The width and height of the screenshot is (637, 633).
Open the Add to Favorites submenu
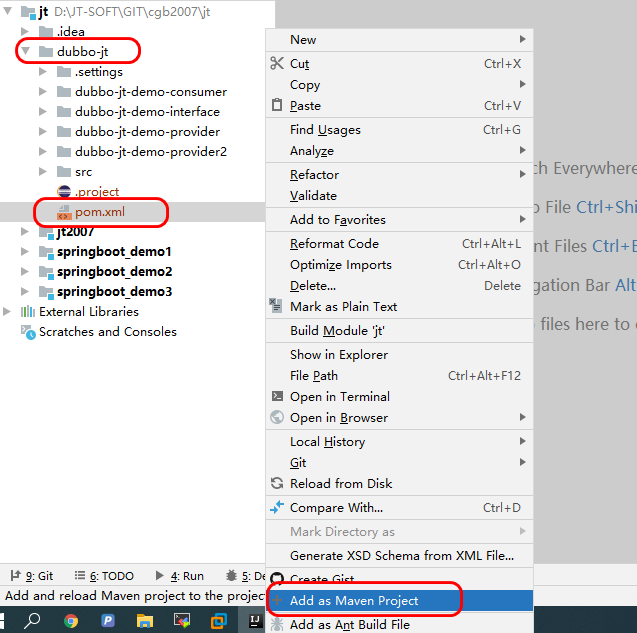[399, 220]
